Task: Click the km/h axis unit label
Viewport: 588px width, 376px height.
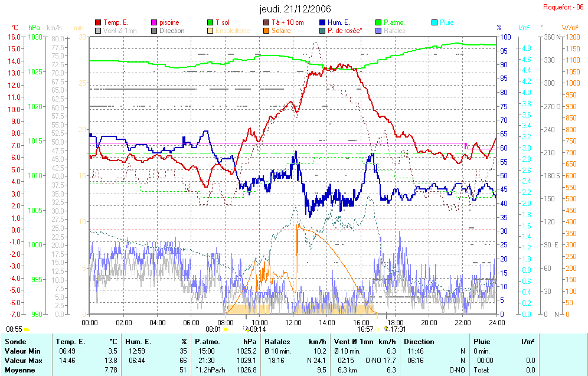Action: [54, 28]
